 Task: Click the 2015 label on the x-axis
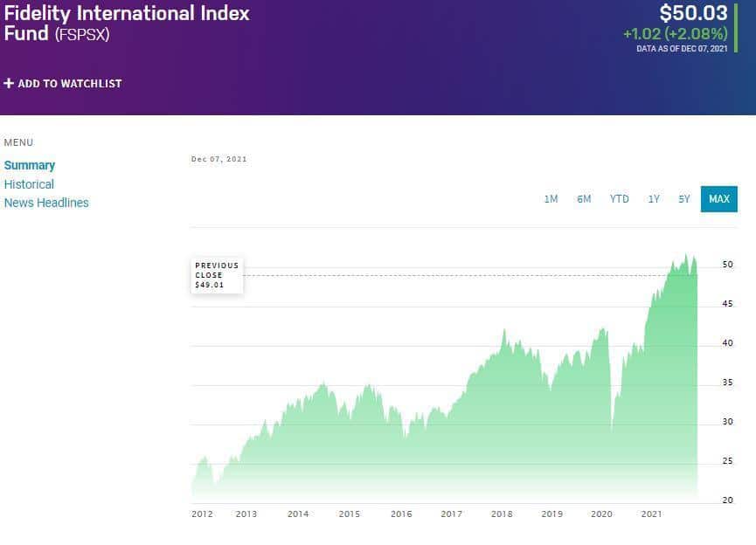coord(349,514)
